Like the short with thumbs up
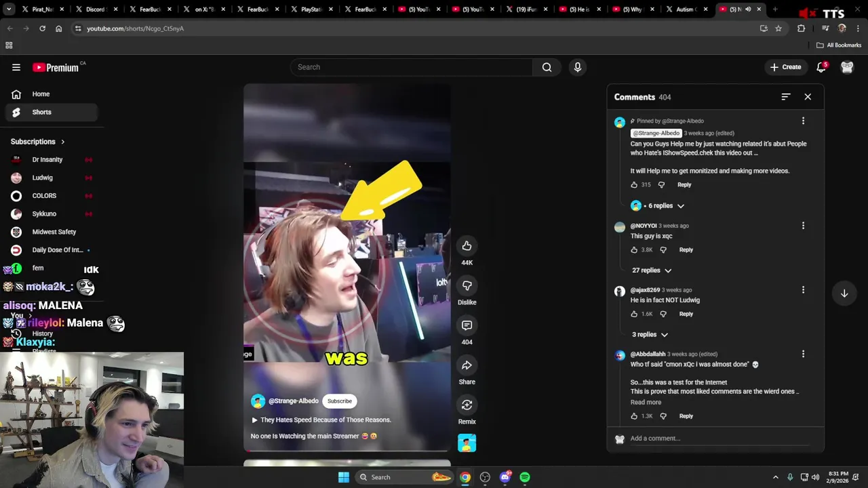 click(x=467, y=246)
